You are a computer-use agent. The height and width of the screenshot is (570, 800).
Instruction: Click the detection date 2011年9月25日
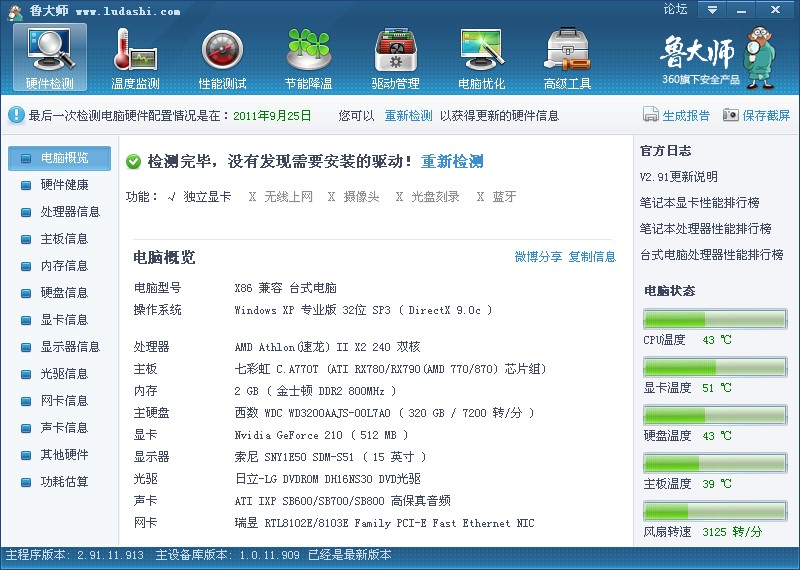(x=272, y=116)
